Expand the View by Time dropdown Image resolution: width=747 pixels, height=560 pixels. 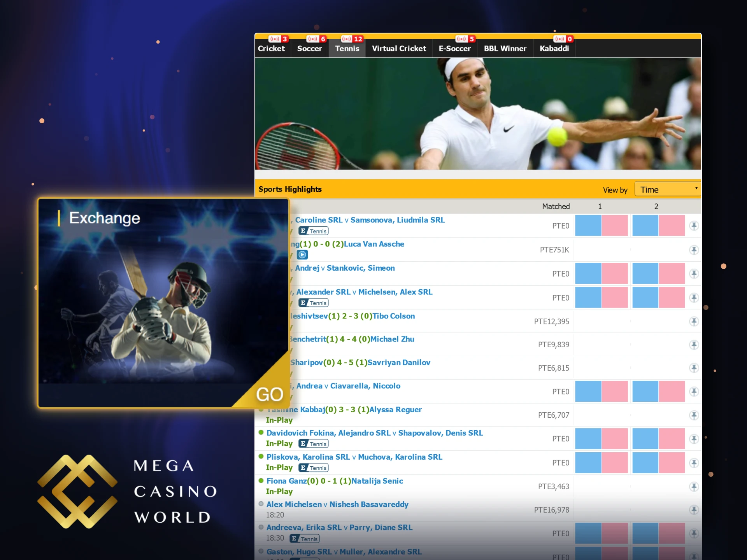[668, 189]
